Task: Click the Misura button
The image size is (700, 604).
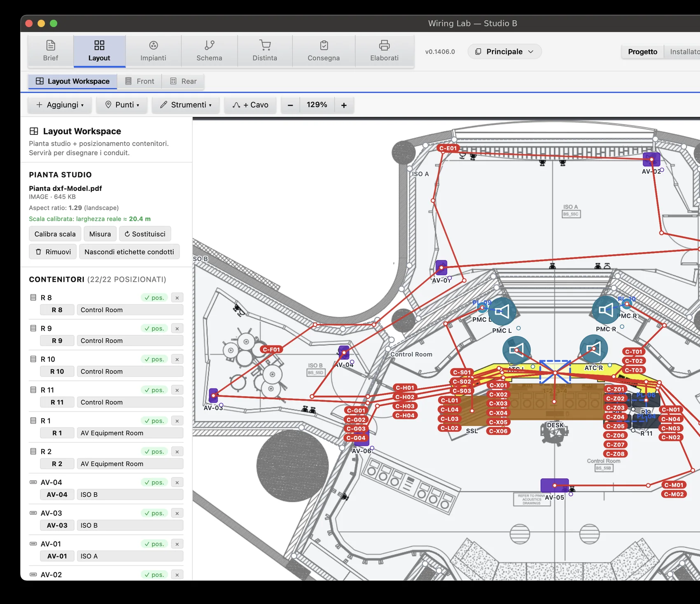Action: coord(100,234)
